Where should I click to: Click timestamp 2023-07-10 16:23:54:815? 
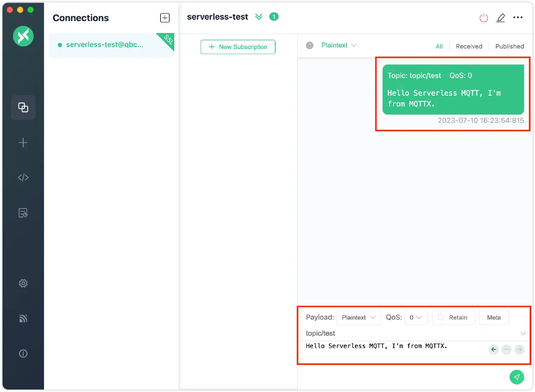point(481,121)
